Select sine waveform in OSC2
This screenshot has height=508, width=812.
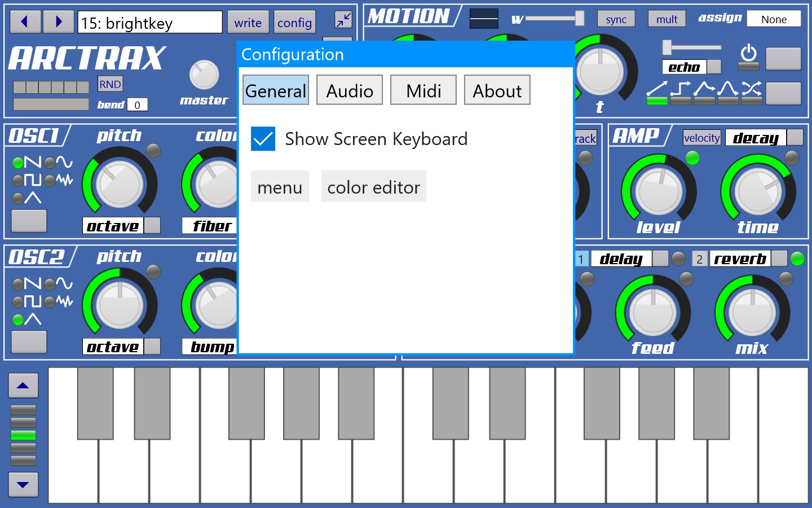pos(59,283)
